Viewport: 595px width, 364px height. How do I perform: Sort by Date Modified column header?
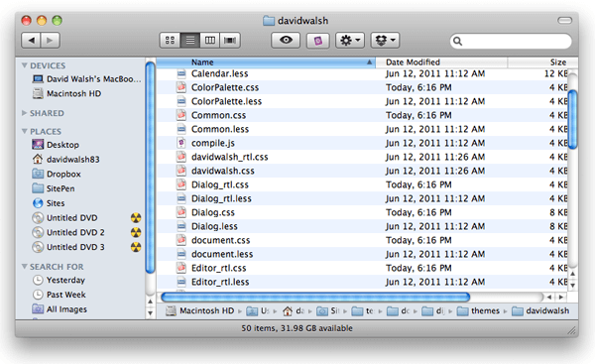[441, 62]
